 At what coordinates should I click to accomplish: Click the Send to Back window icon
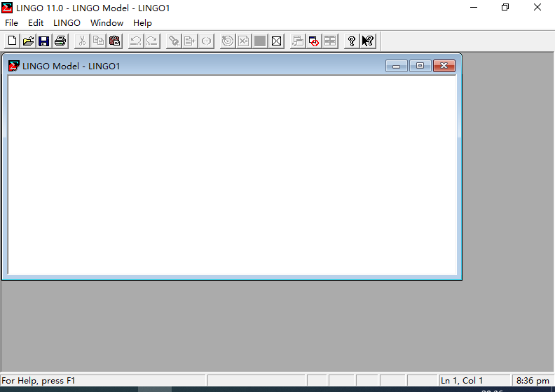pos(298,41)
